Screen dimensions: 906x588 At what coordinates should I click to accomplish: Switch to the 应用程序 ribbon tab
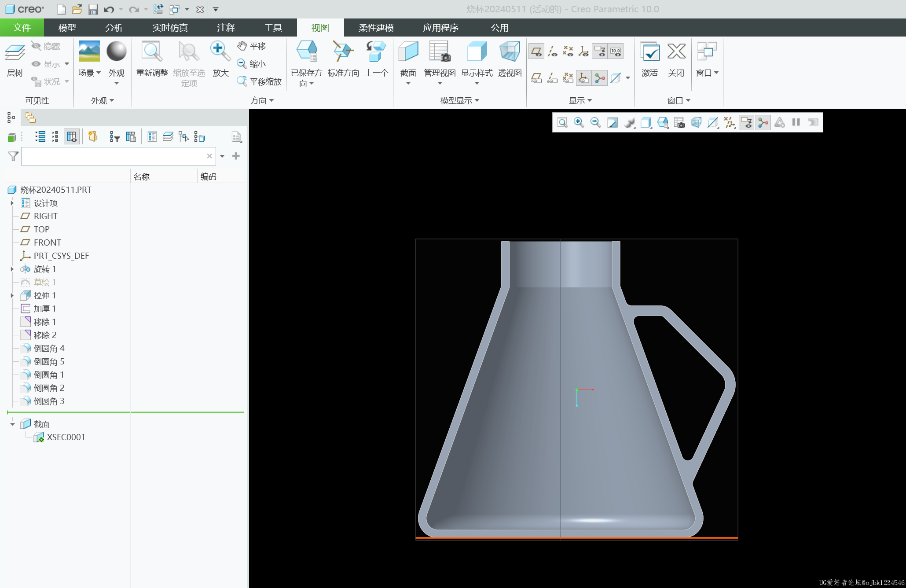tap(440, 28)
